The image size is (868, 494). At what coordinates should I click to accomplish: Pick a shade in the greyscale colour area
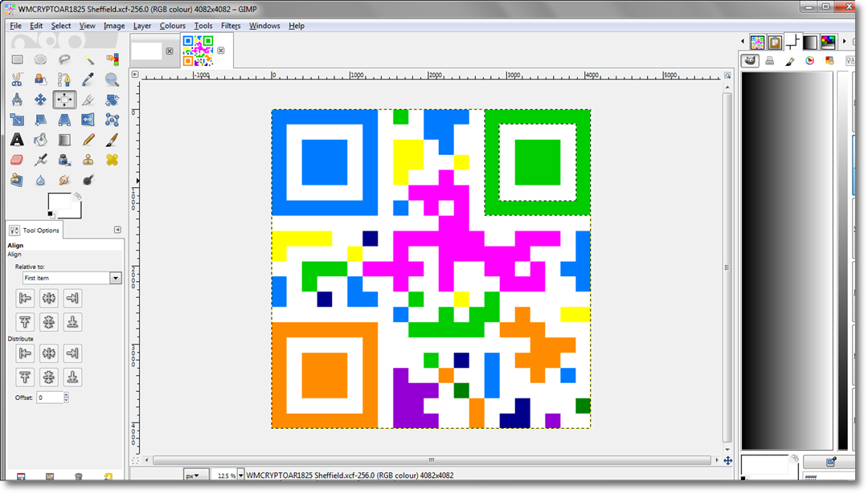787,260
